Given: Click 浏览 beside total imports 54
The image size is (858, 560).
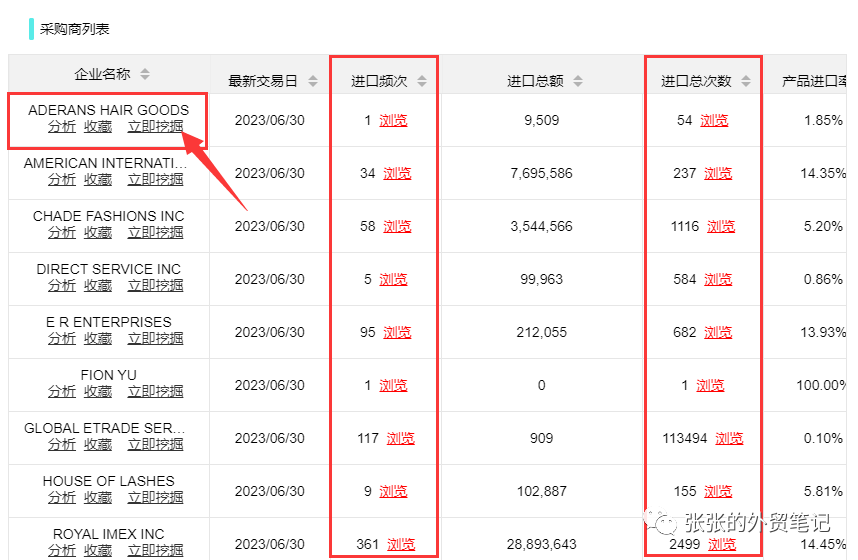Looking at the screenshot, I should pyautogui.click(x=714, y=120).
